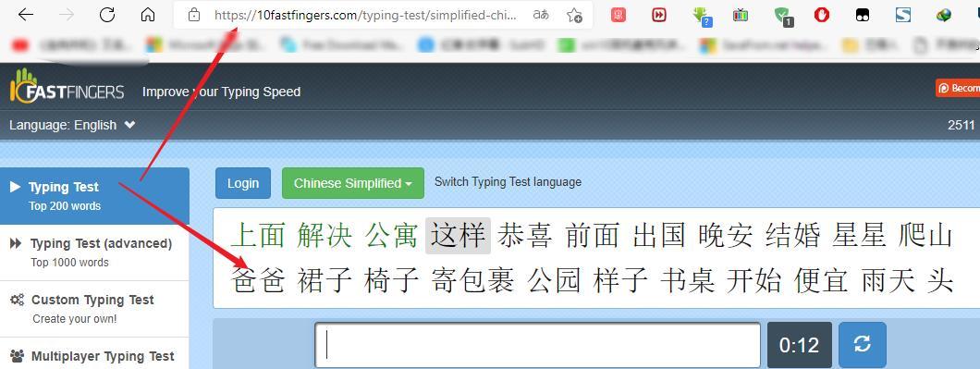Click 'Improve your Typing Speed' tagline
This screenshot has height=369, width=980.
click(221, 92)
